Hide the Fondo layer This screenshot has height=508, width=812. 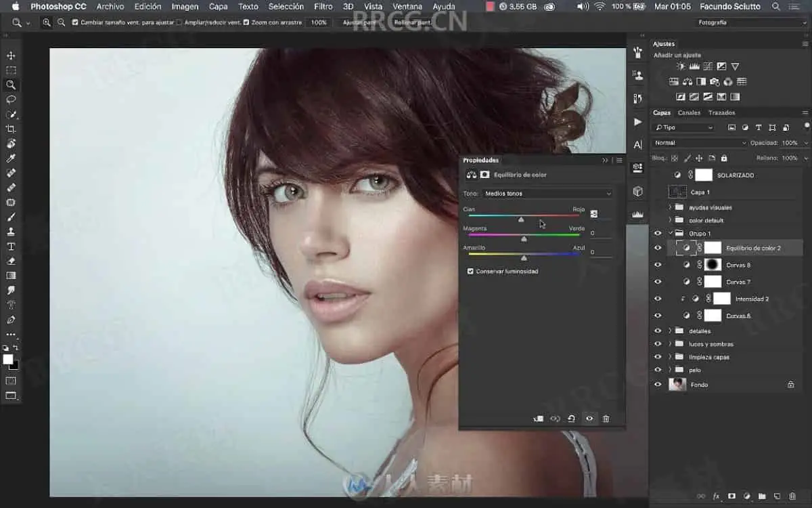tap(657, 384)
